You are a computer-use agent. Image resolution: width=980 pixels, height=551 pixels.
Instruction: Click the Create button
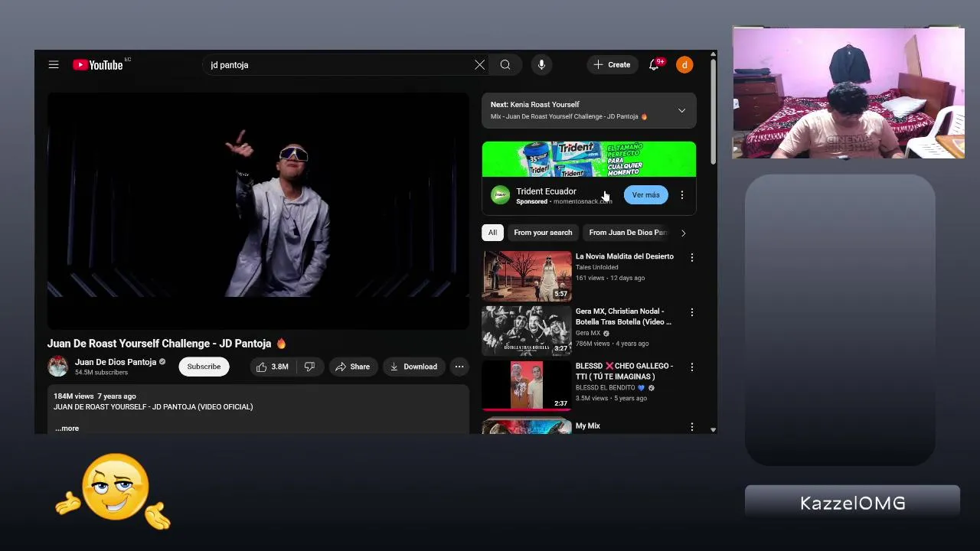click(612, 65)
